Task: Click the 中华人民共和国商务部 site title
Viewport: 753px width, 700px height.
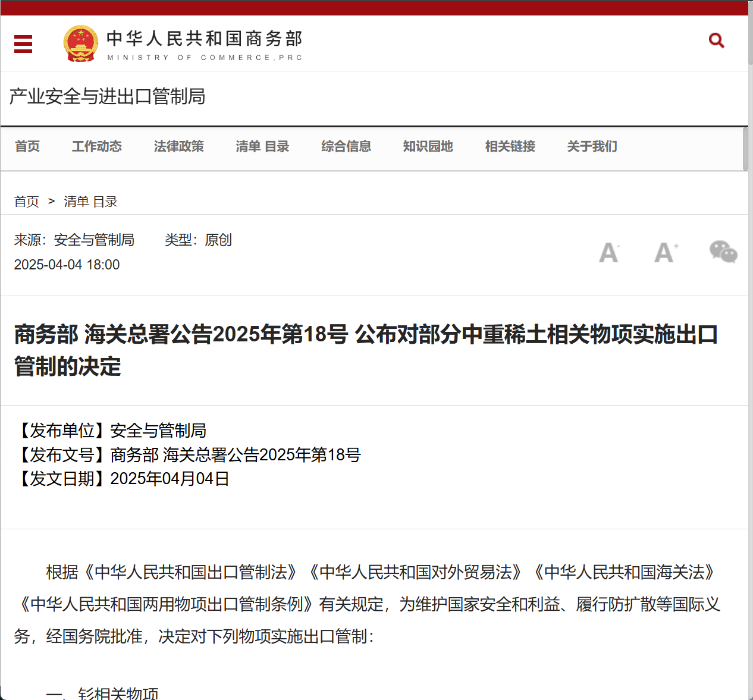Action: [205, 39]
